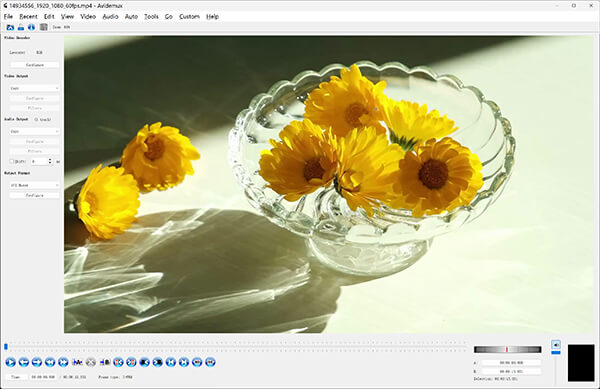Click the Open Video toolbar icon
Image resolution: width=600 pixels, height=389 pixels.
(x=10, y=27)
